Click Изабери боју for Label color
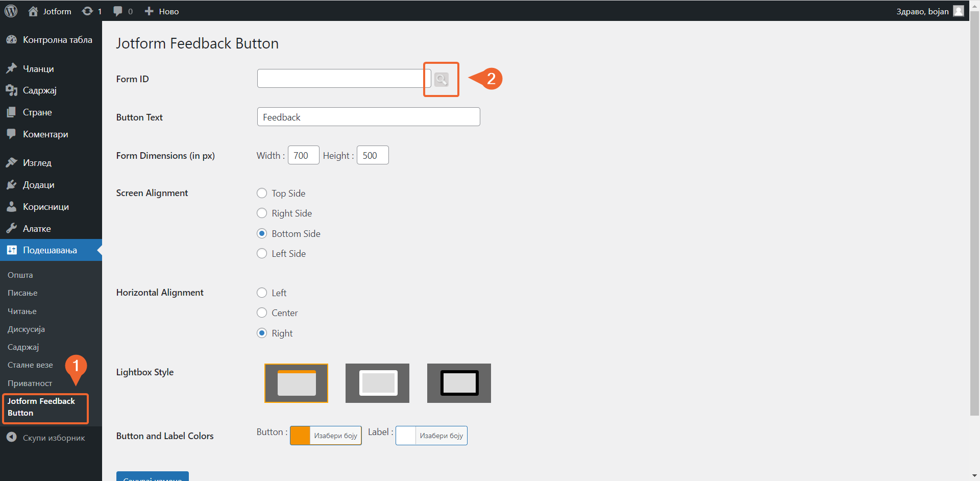Image resolution: width=980 pixels, height=481 pixels. (x=441, y=436)
